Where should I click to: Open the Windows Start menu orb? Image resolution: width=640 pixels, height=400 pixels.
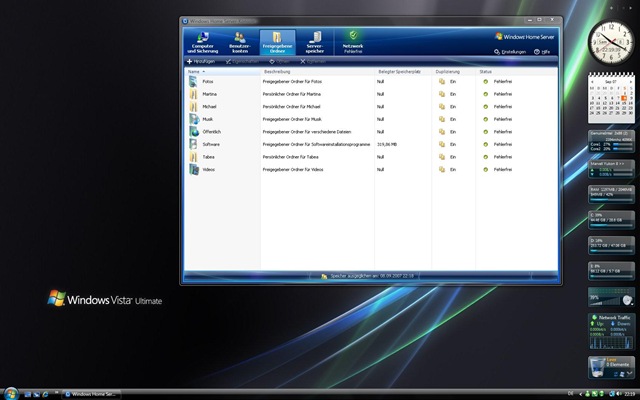pyautogui.click(x=11, y=394)
